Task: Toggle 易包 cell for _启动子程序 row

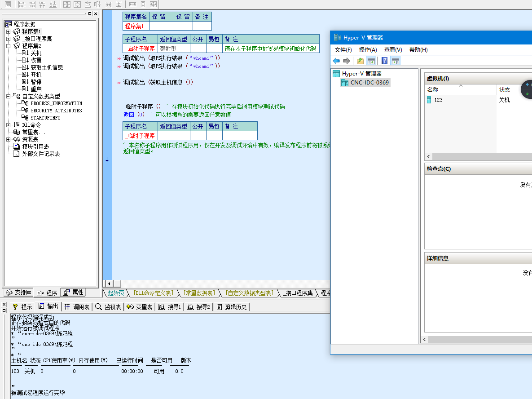Action: pos(214,49)
